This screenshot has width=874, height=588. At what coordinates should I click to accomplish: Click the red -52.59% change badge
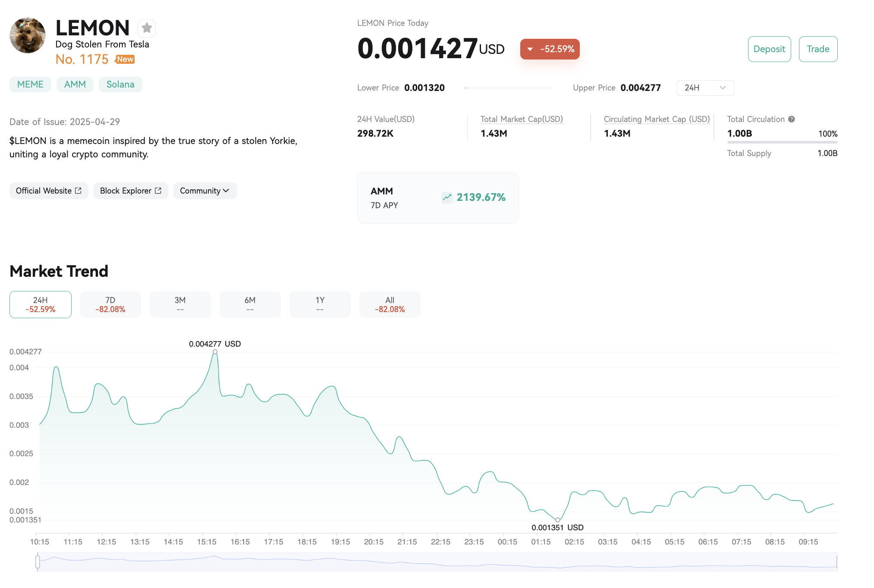tap(550, 49)
